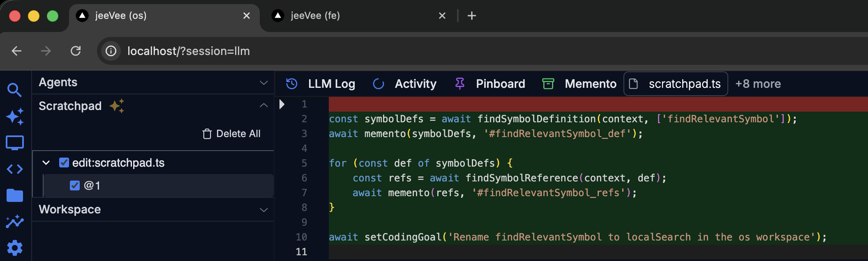Click 'findSymbolReference' on line 6
Viewport: 868px width, 261px height.
coord(522,178)
